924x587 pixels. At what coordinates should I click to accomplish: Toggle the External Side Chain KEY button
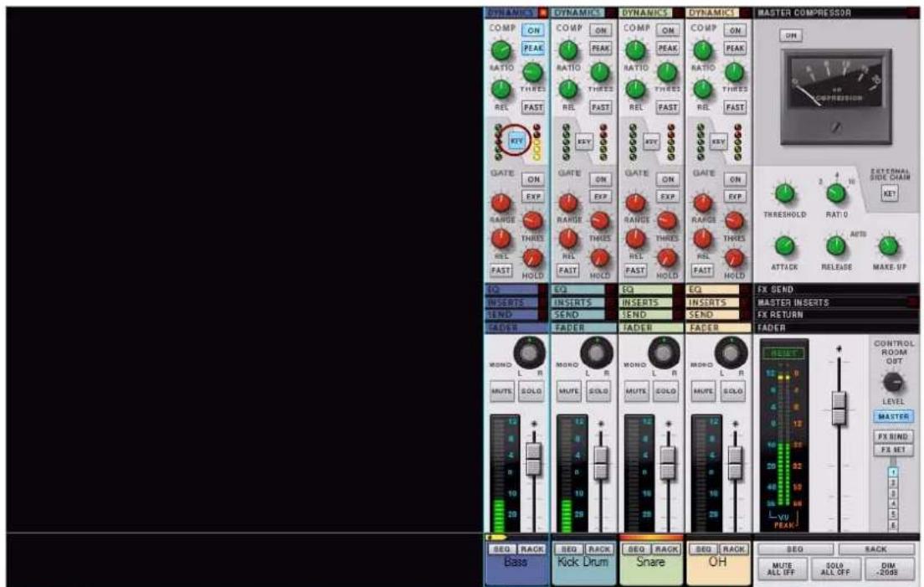[890, 193]
